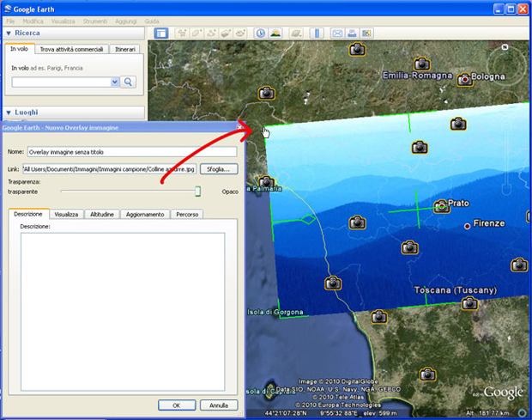Screen dimensions: 532x420
Task: Show the ruler tool
Action: [x=317, y=33]
